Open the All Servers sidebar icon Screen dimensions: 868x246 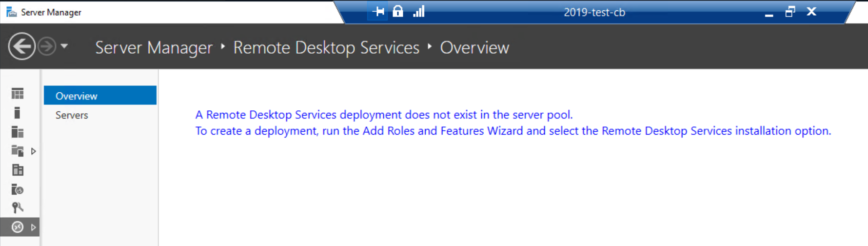click(x=18, y=132)
